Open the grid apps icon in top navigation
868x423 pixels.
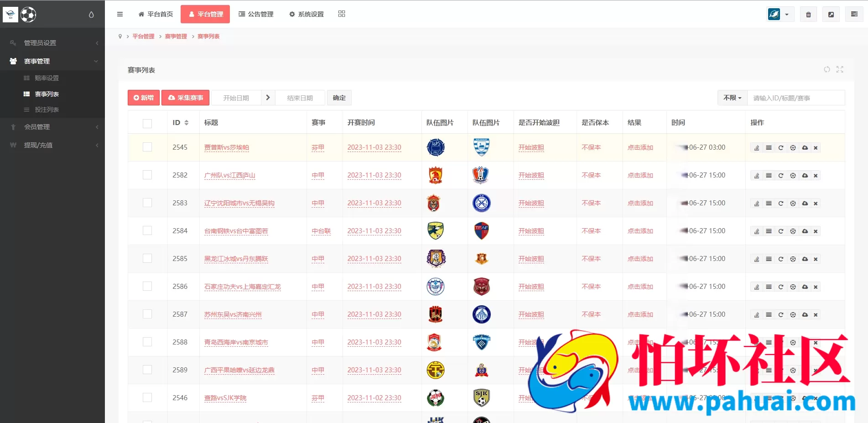coord(342,14)
